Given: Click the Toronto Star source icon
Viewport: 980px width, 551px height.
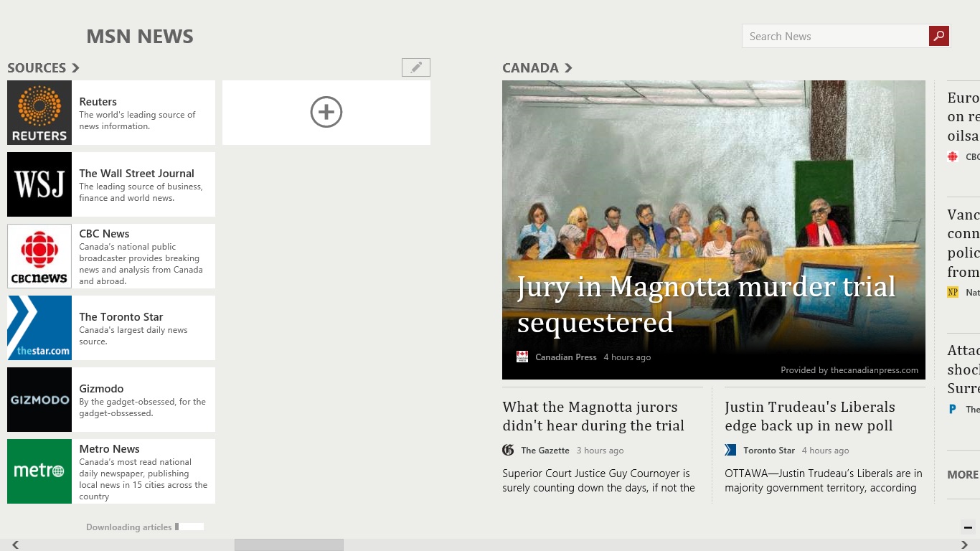Looking at the screenshot, I should pos(730,450).
